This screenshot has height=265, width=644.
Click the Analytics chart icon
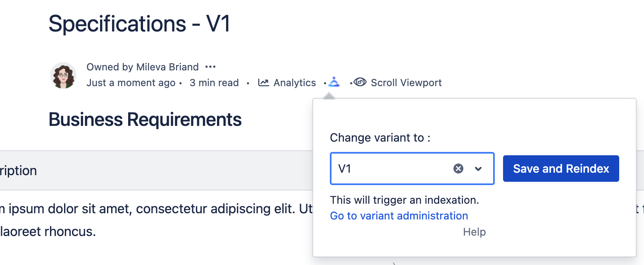coord(263,82)
